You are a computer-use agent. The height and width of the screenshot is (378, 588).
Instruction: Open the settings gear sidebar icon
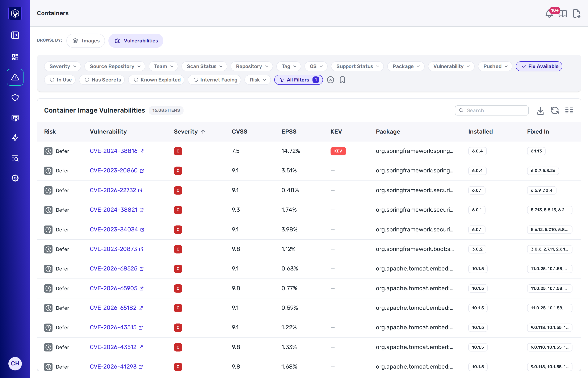[15, 178]
